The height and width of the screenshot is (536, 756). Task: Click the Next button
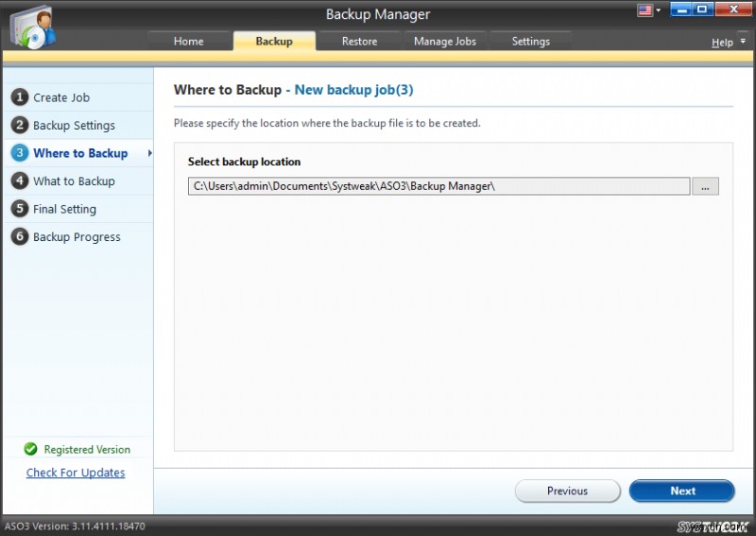coord(681,491)
